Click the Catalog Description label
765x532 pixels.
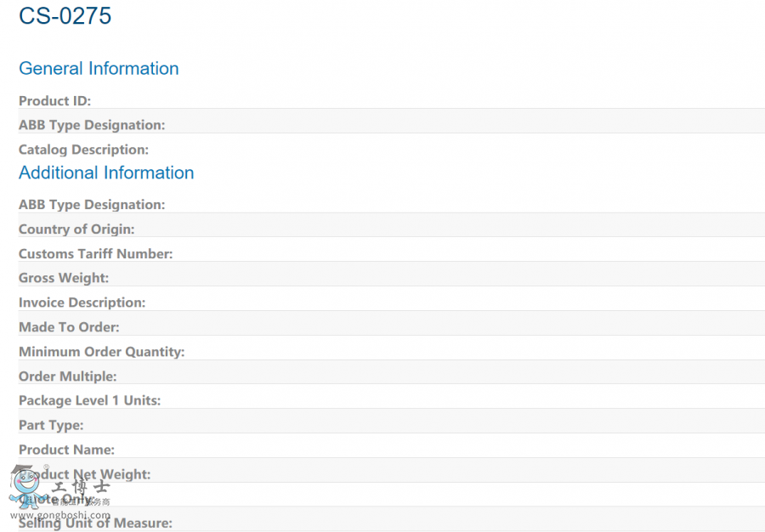point(83,150)
